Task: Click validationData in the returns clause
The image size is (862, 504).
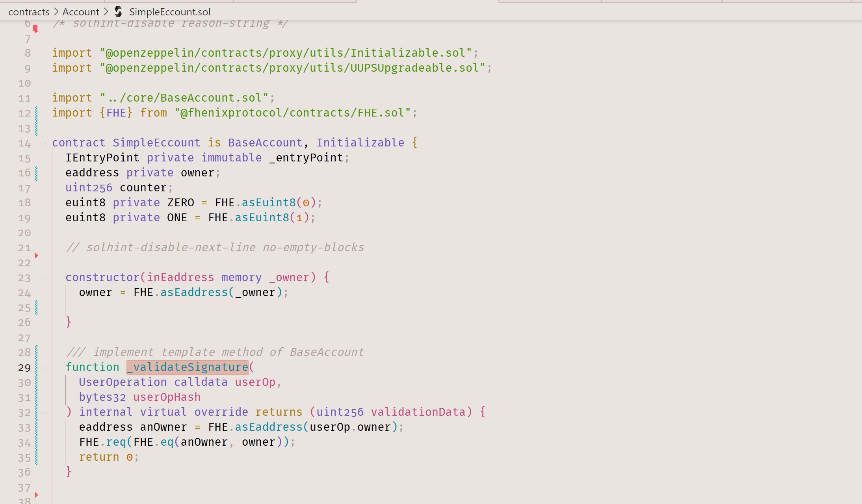Action: (418, 412)
